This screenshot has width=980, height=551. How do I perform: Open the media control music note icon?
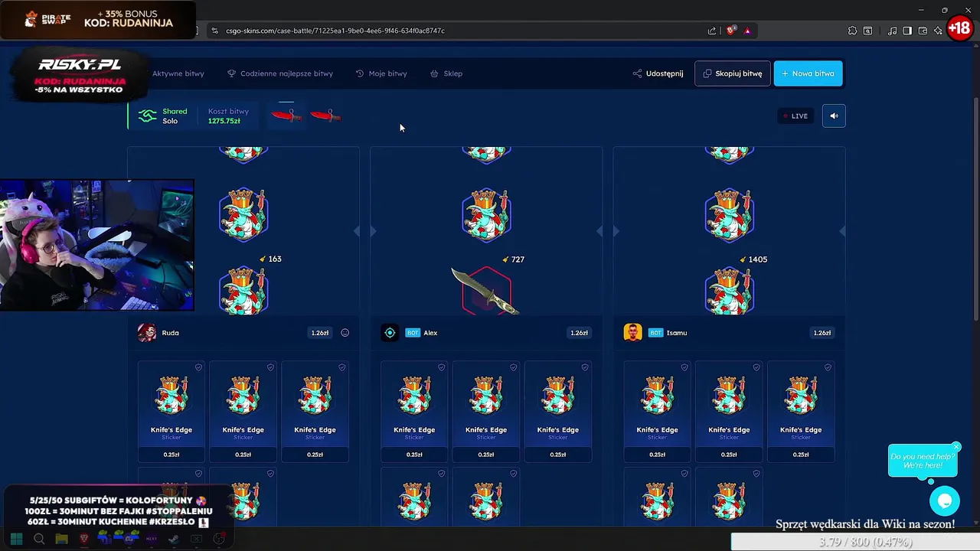click(x=892, y=31)
